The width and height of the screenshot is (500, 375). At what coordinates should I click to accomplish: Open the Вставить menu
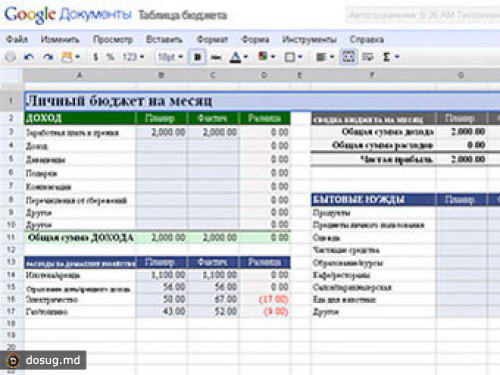tap(164, 39)
